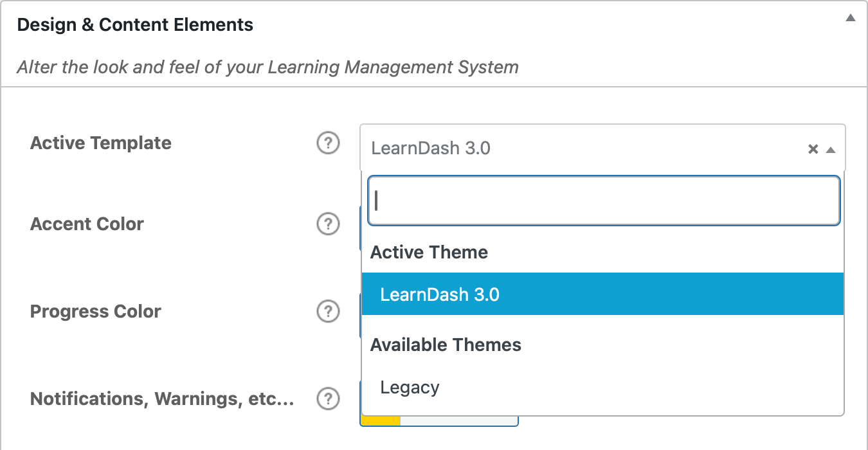Collapse the Design & Content Elements panel

coord(850,18)
